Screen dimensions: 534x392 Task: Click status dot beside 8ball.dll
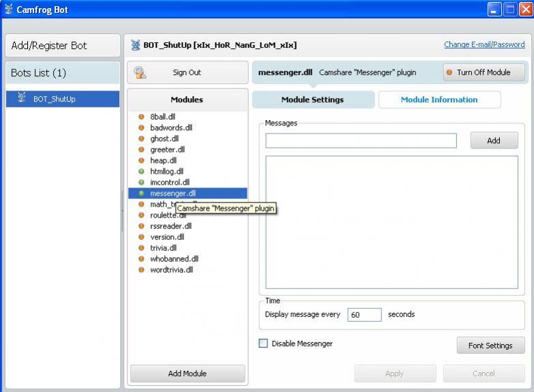tap(141, 117)
